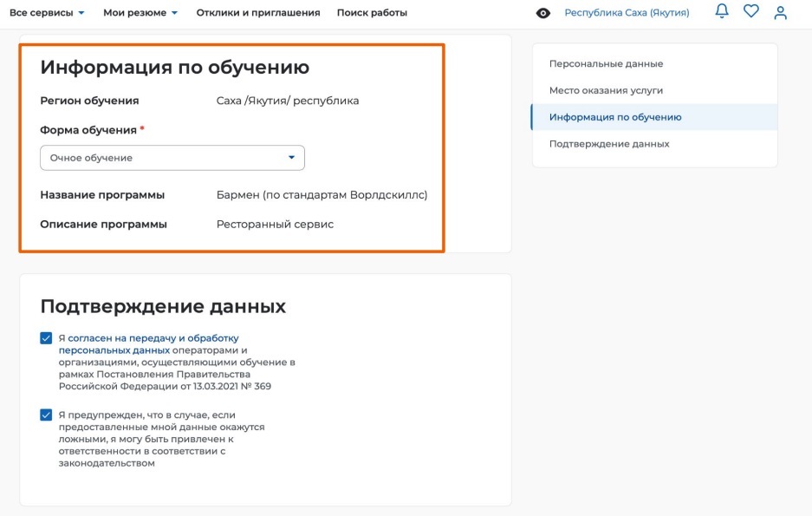Viewport: 812px width, 516px height.
Task: Click the program name Бармен text
Action: click(x=322, y=195)
